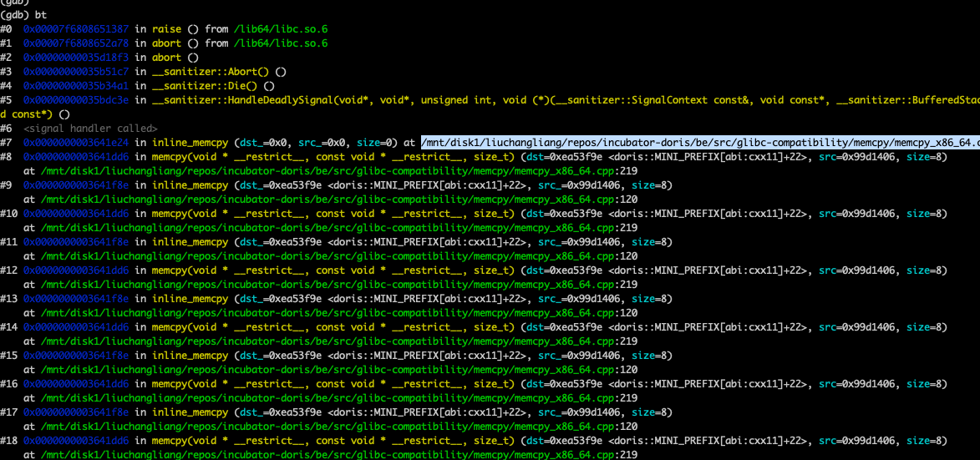Click the "<signal handler called>" text
This screenshot has width=980, height=460.
click(90, 129)
